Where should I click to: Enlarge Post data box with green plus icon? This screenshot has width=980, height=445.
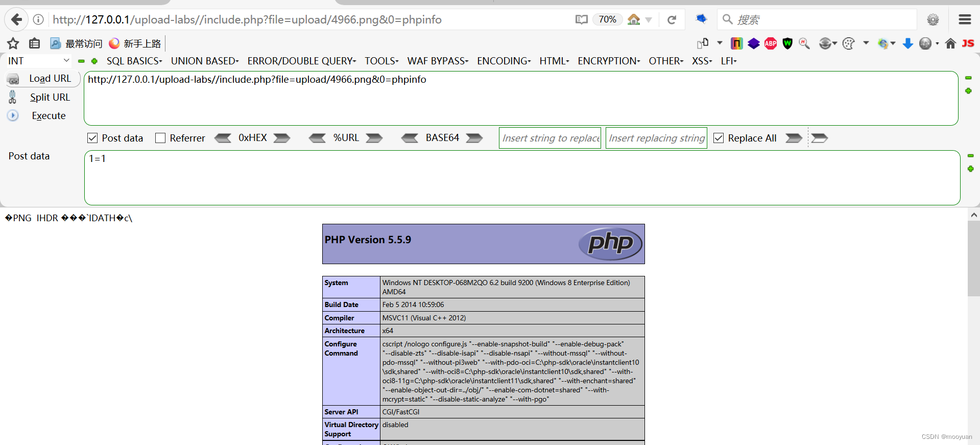click(970, 169)
